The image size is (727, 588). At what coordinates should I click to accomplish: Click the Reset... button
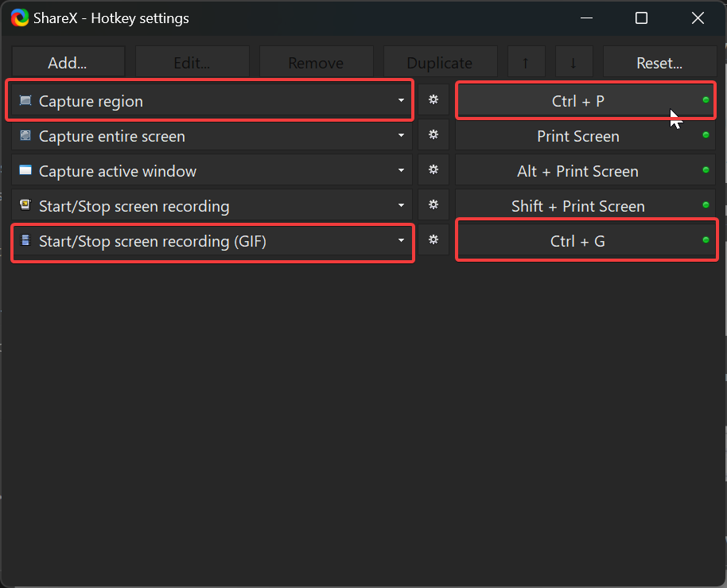pos(659,62)
